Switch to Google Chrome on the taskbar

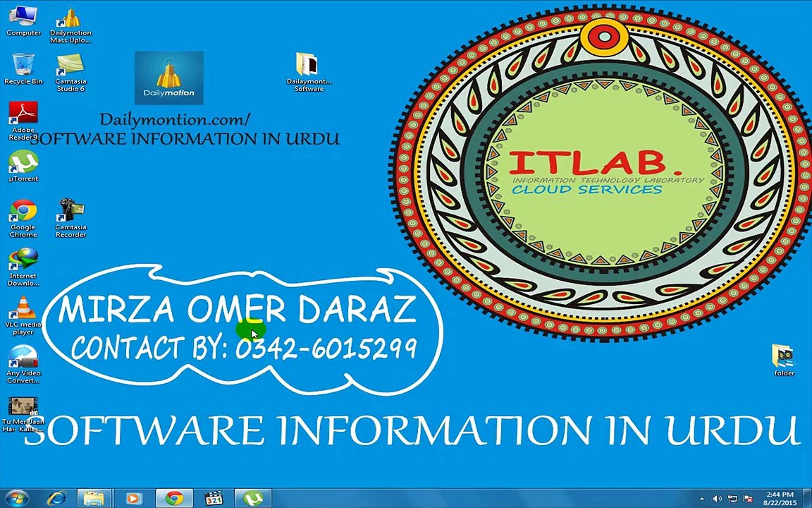pyautogui.click(x=174, y=499)
